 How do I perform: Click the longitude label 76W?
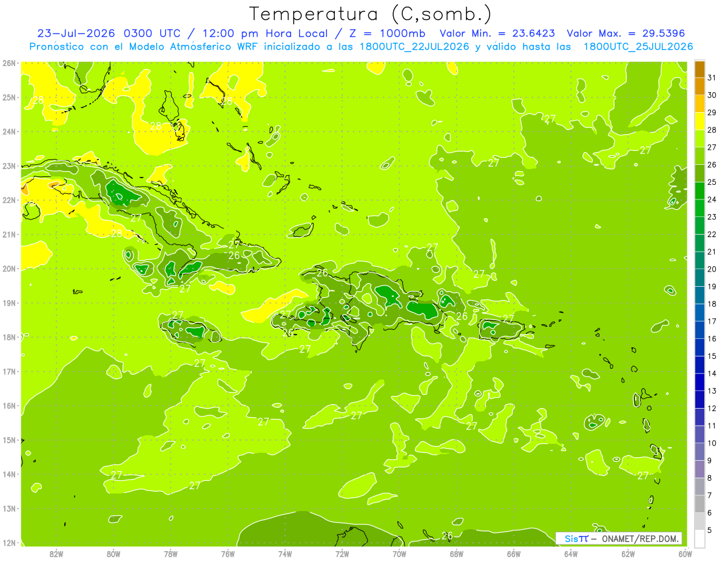point(227,553)
